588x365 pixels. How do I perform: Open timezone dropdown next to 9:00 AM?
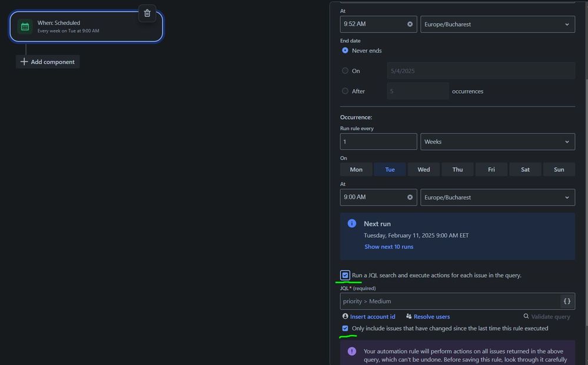tap(497, 197)
